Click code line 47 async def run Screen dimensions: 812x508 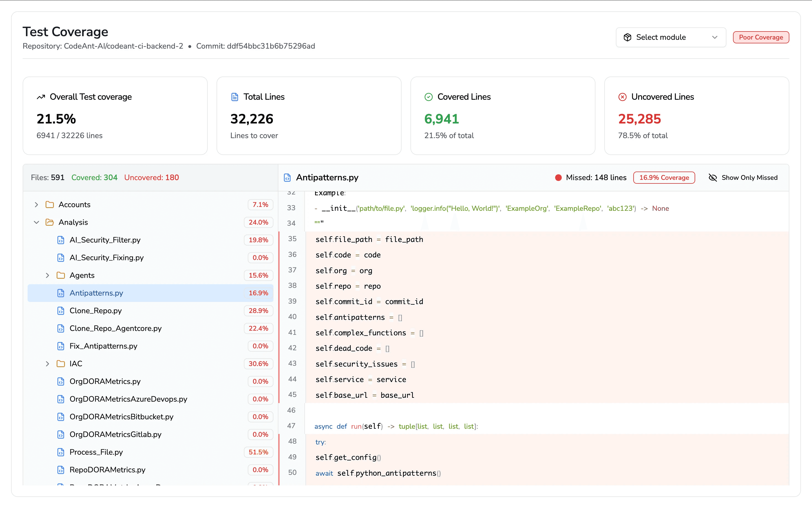tap(396, 426)
